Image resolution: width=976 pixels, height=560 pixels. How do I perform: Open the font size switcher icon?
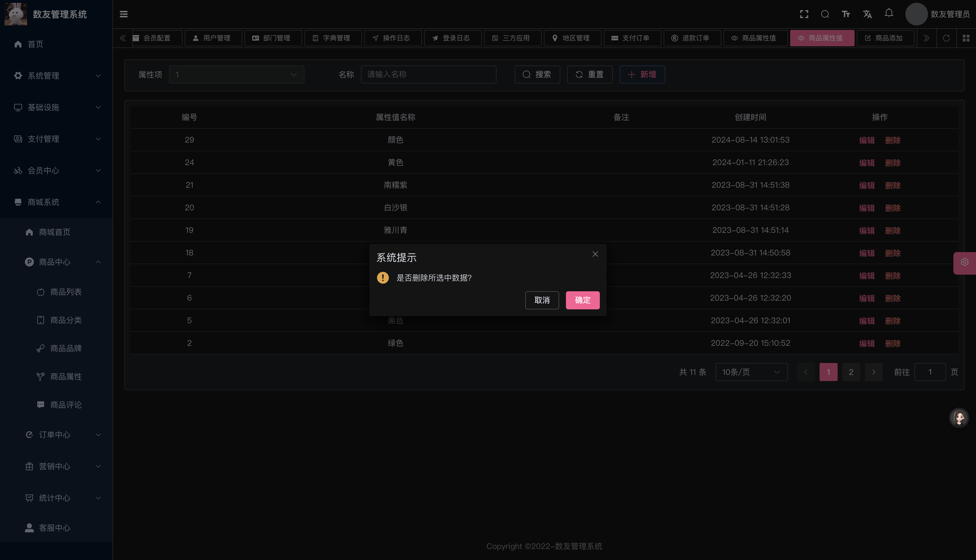846,14
